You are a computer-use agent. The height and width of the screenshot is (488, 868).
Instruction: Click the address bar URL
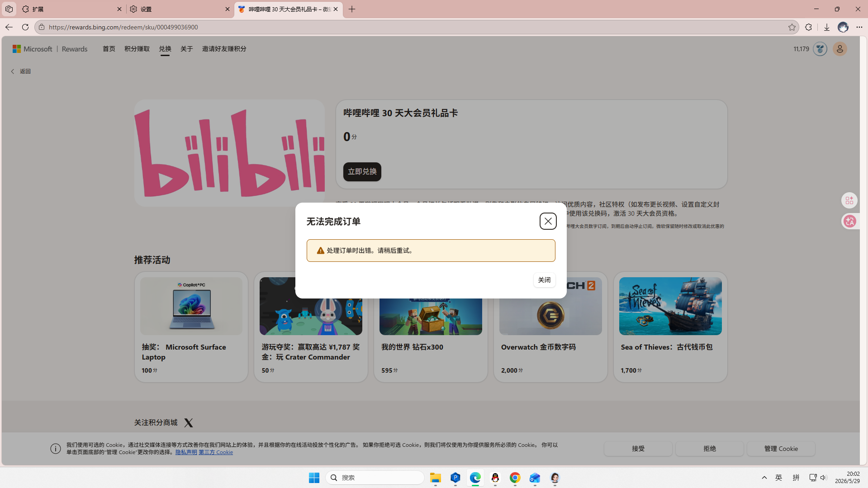(x=123, y=27)
